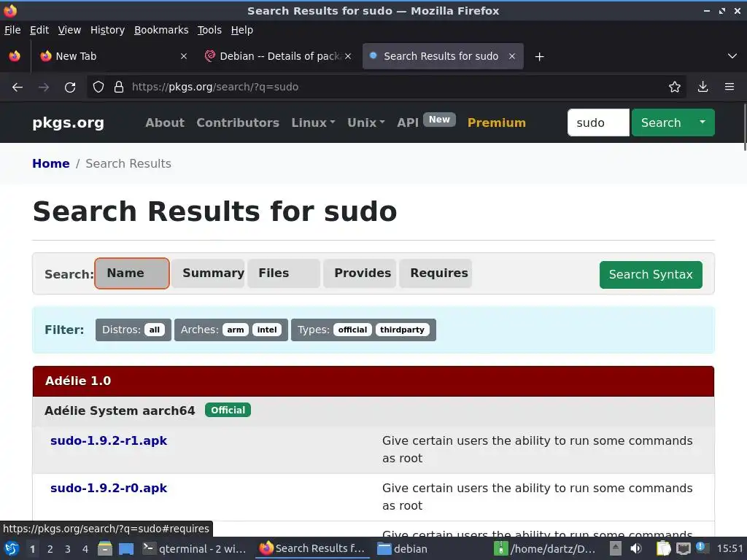Click the volume speaker tray icon
The width and height of the screenshot is (747, 560).
[636, 549]
